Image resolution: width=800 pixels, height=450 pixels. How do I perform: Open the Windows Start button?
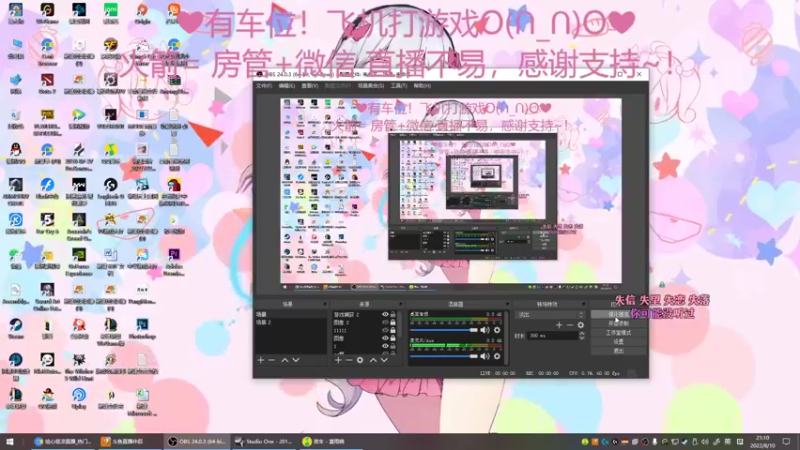click(10, 442)
